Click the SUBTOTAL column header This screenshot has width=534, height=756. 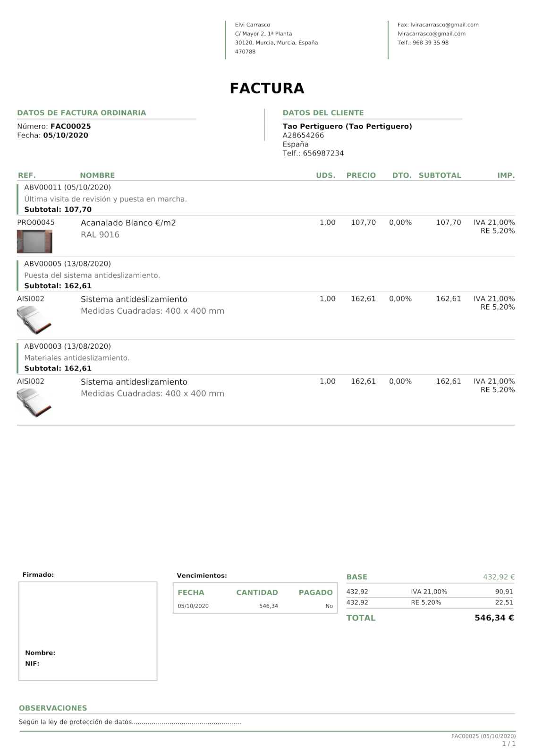[440, 175]
